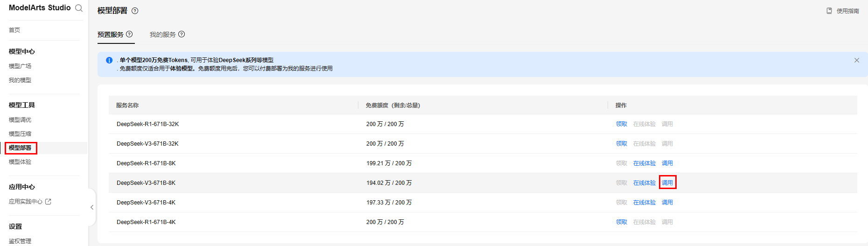This screenshot has height=246, width=868.
Task: Click 在线体验 for DeepSeek-R1-671B-8K
Action: point(644,163)
